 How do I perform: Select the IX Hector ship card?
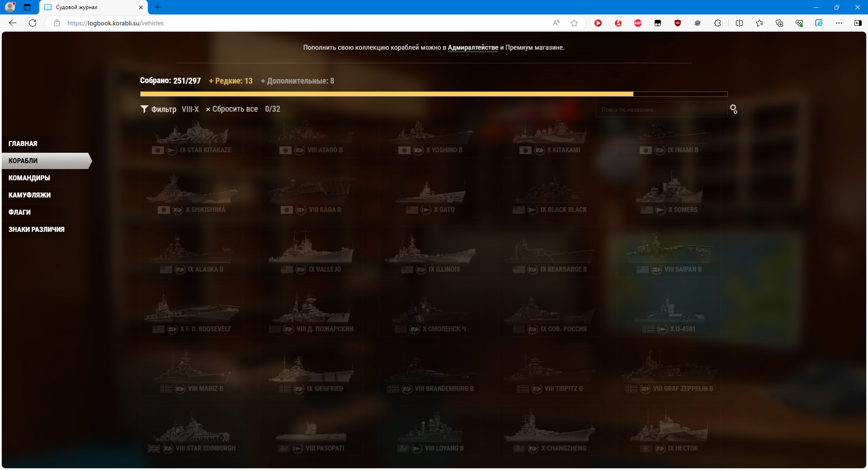point(669,431)
